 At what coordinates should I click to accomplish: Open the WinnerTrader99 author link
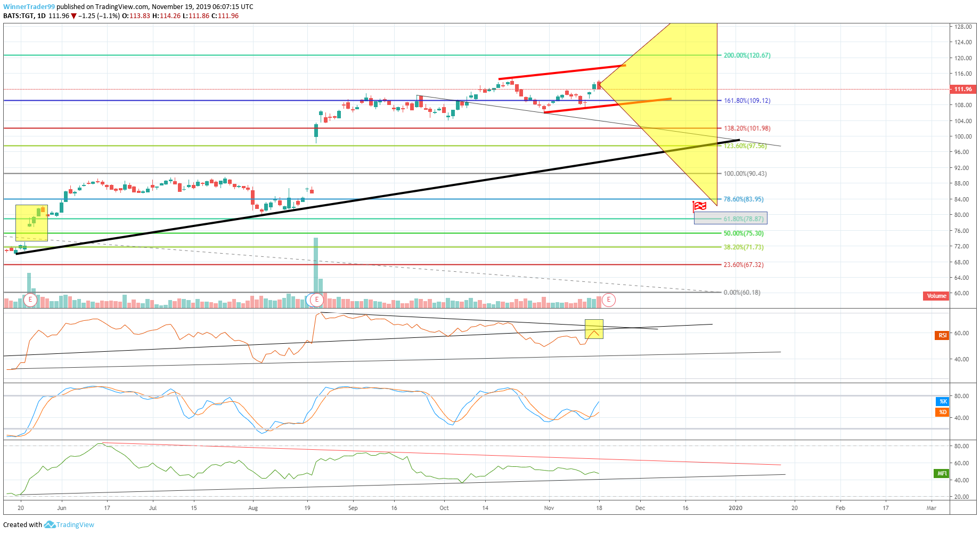click(x=29, y=7)
